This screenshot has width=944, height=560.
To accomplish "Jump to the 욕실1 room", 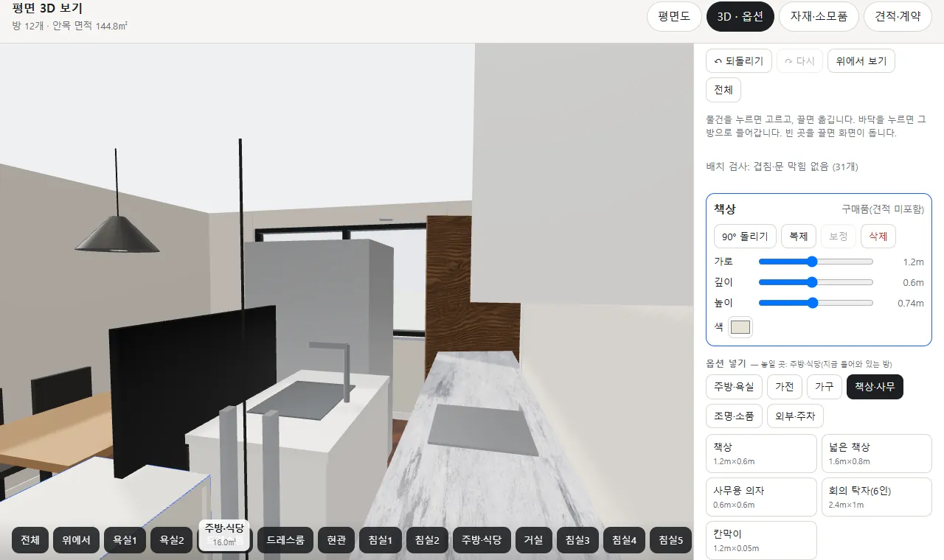I will [125, 540].
